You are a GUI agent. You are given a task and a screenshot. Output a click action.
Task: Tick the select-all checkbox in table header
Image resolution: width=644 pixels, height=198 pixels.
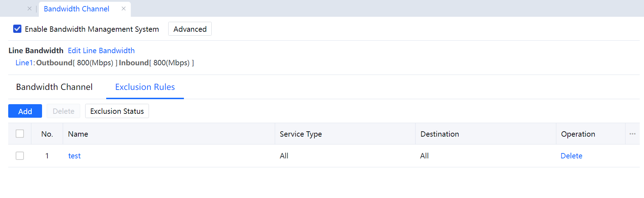[x=20, y=134]
